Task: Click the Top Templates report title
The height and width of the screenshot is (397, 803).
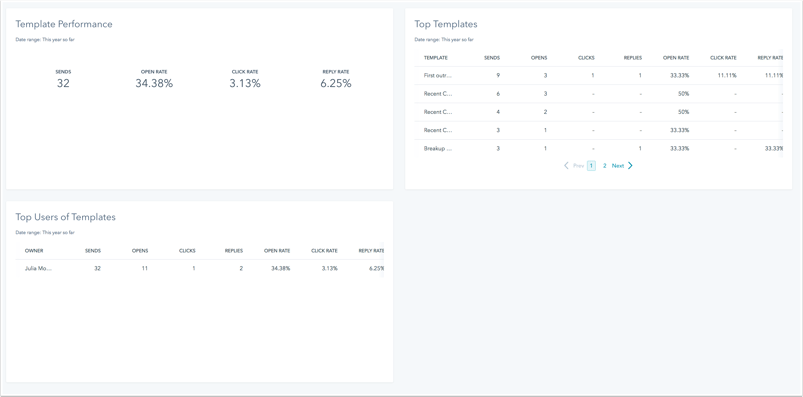Action: (x=446, y=24)
